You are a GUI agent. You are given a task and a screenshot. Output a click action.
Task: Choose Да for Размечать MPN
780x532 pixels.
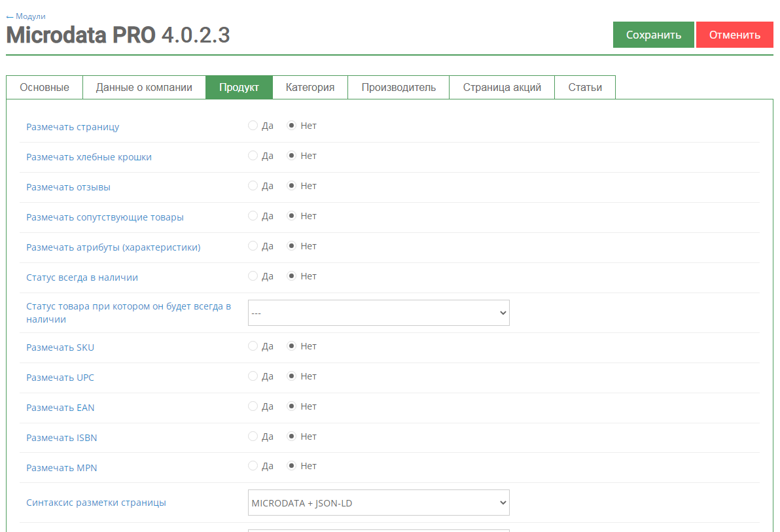253,466
